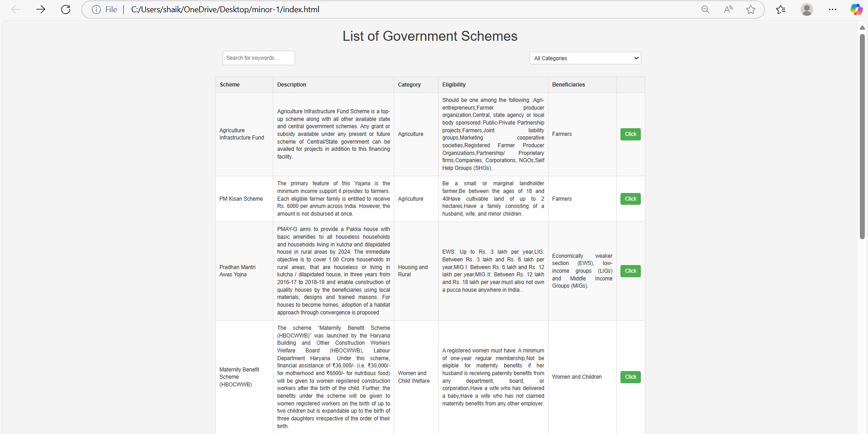Viewport: 868px width, 434px height.
Task: Open the Settings and more ellipsis menu
Action: [x=833, y=10]
